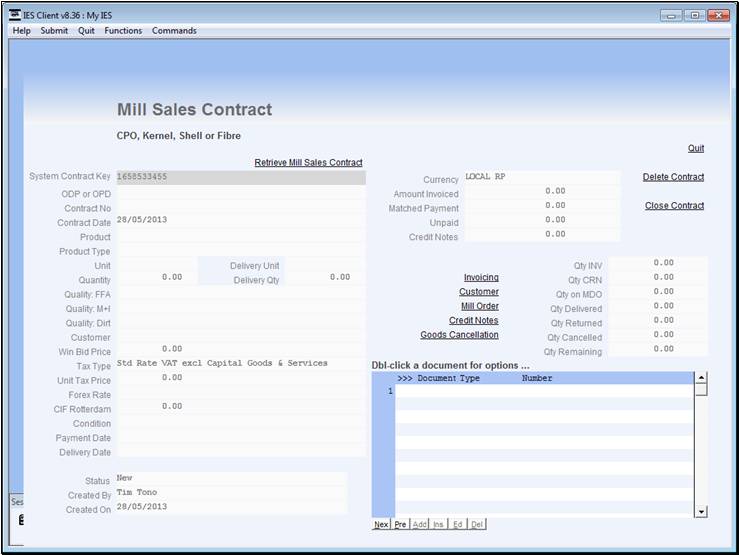Close the IES Client window
739x555 pixels.
[x=718, y=16]
